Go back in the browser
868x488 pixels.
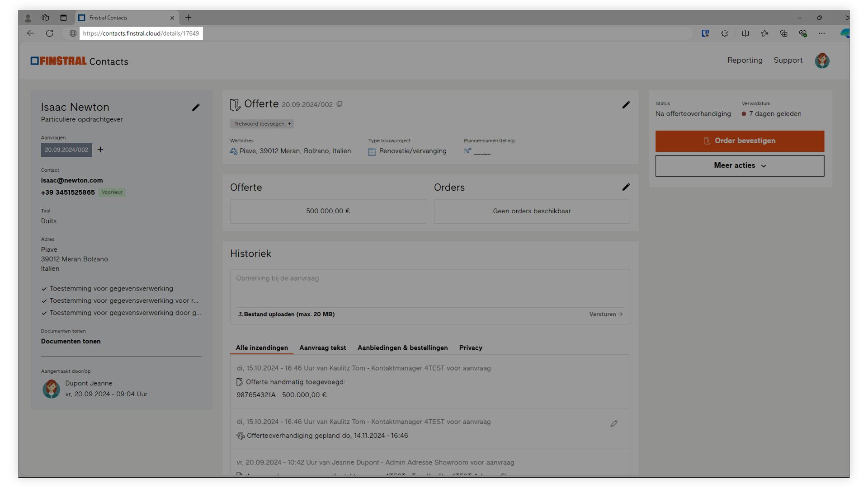pyautogui.click(x=30, y=33)
